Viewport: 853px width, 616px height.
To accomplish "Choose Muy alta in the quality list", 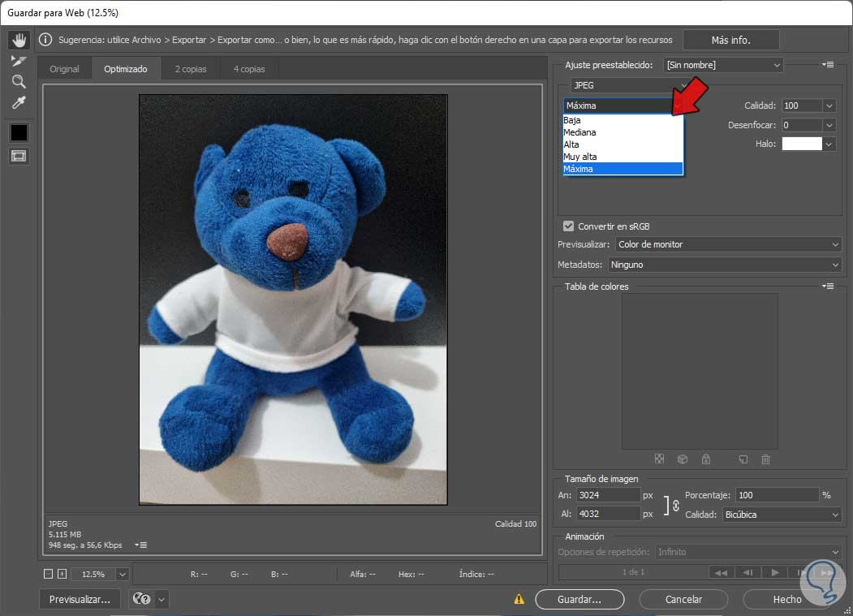I will (623, 156).
